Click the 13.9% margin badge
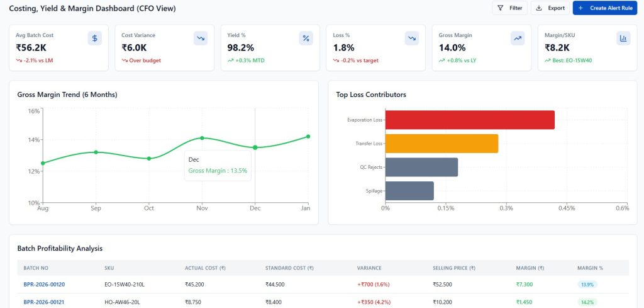 [587, 285]
